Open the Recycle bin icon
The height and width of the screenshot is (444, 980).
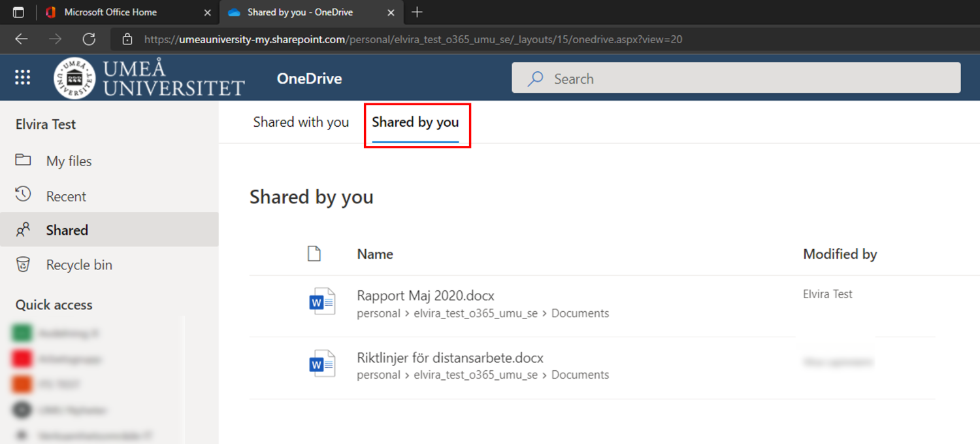[x=24, y=264]
